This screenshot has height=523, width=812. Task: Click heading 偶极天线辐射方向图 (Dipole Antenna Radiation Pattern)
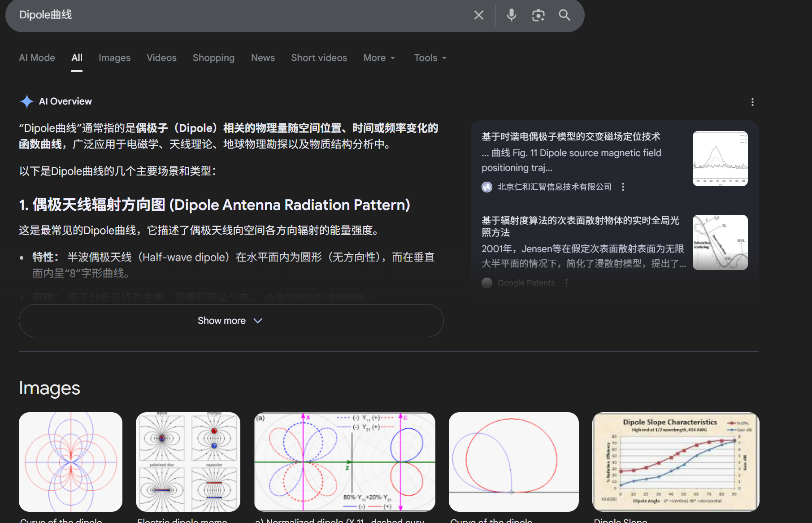coord(214,205)
